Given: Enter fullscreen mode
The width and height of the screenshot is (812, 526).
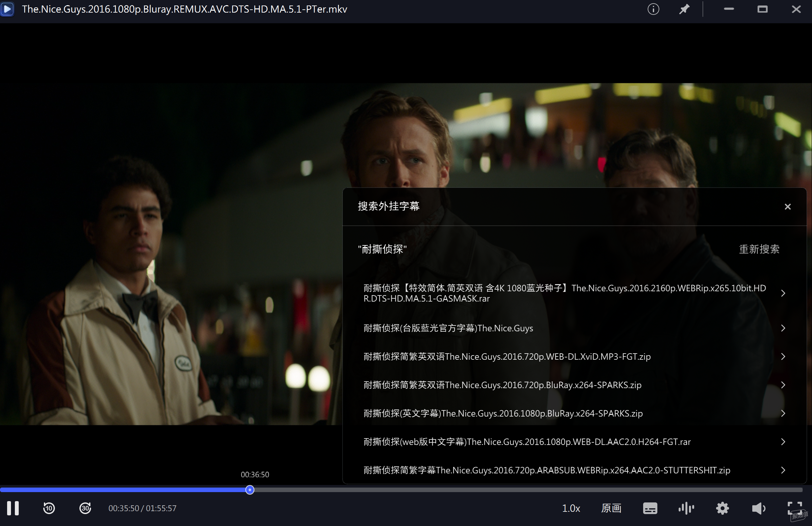Looking at the screenshot, I should pyautogui.click(x=795, y=508).
